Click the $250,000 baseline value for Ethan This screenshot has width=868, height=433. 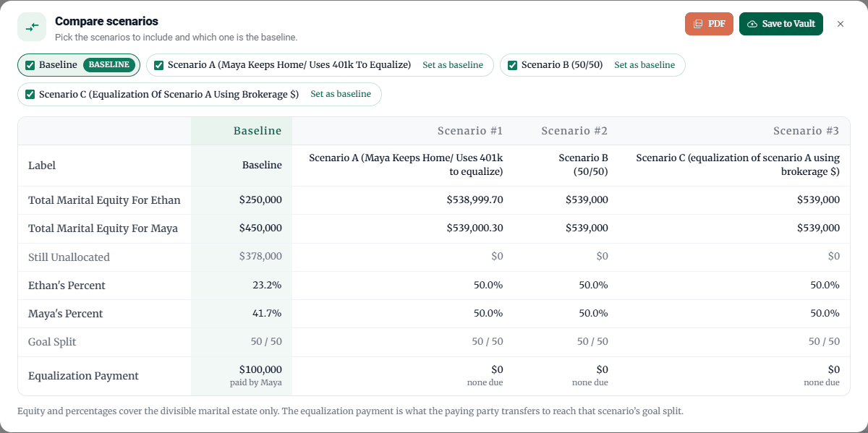260,200
